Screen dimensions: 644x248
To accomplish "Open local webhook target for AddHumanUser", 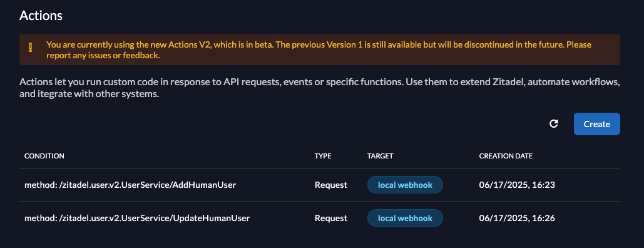I will [405, 185].
